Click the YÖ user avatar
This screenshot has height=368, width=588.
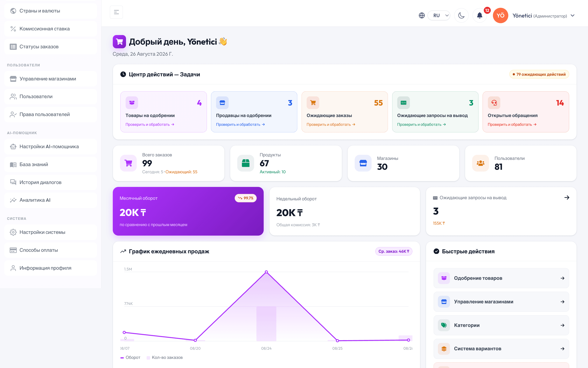tap(500, 16)
